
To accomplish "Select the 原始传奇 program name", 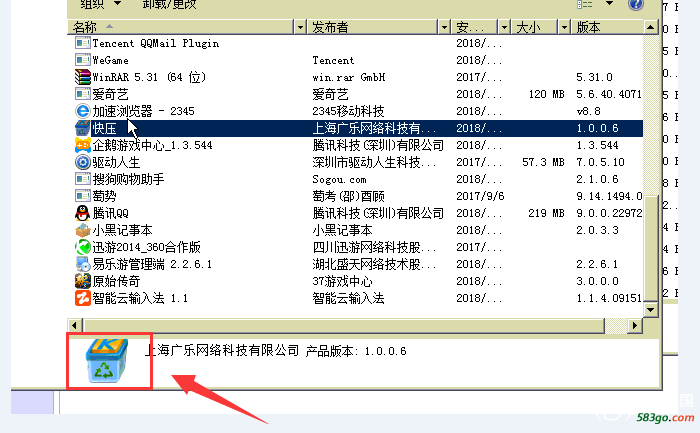I will click(x=116, y=281).
